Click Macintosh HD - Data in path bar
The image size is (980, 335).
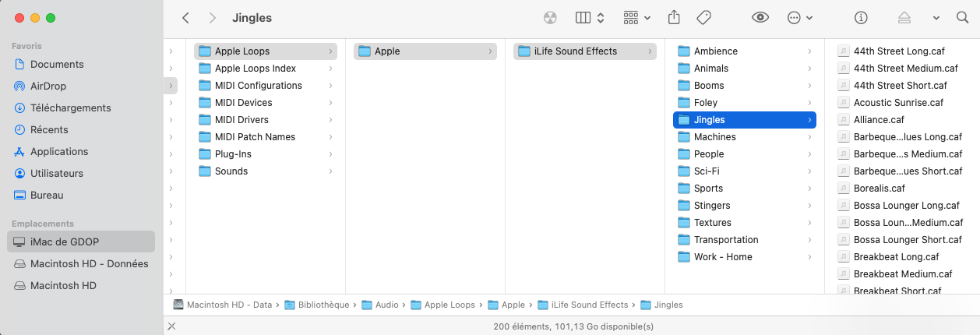click(x=222, y=305)
